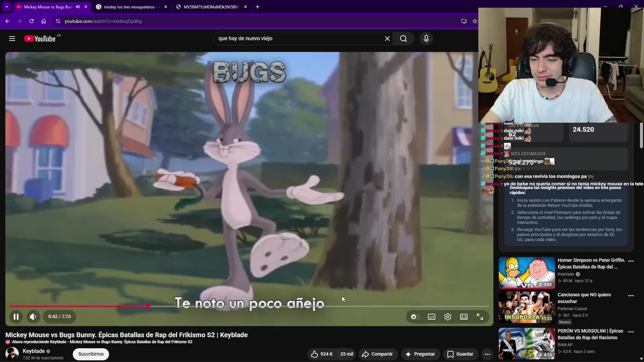Toggle the autoplay switch in player controls
This screenshot has height=362, width=644.
click(x=414, y=317)
